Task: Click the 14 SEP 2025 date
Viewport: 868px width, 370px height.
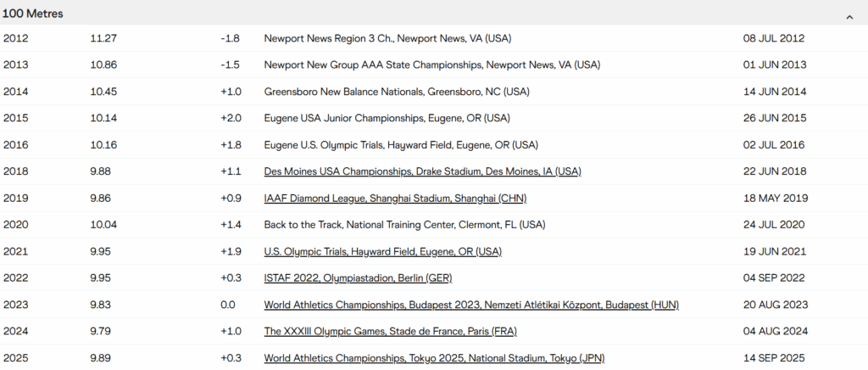Action: click(x=773, y=357)
